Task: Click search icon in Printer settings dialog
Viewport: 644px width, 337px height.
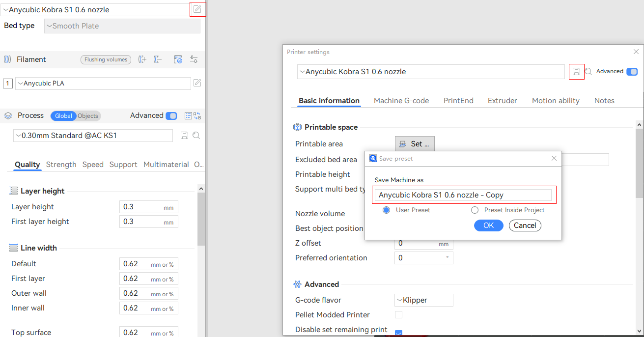Action: click(588, 72)
